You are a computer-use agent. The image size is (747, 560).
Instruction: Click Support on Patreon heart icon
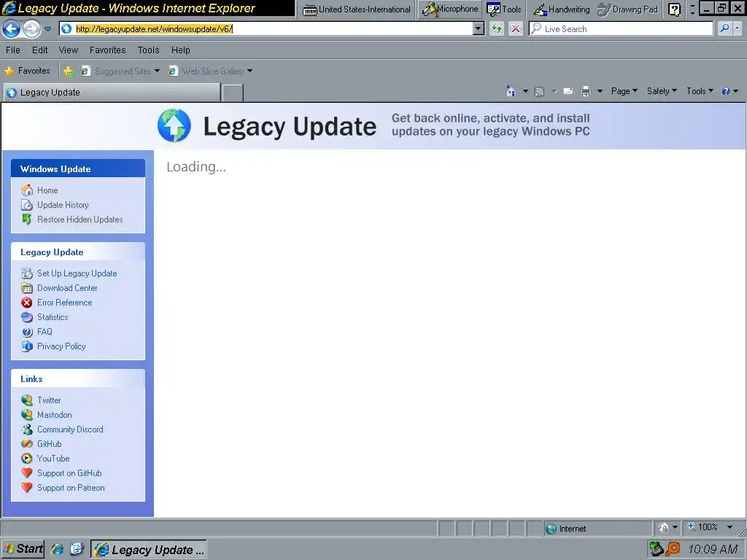[x=27, y=488]
